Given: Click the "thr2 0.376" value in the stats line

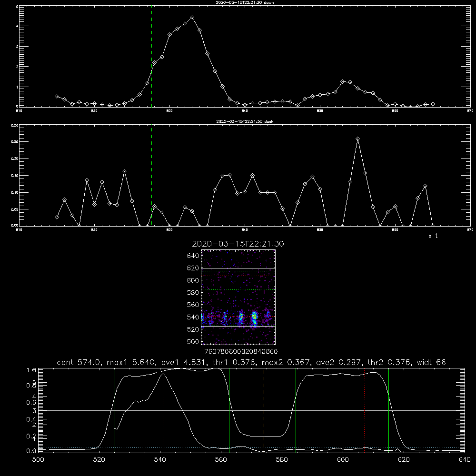Looking at the screenshot, I should tap(389, 362).
